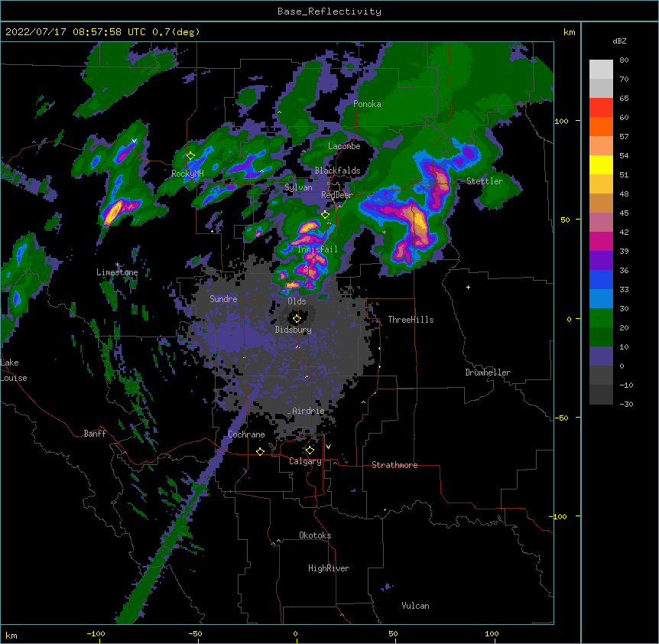Click the yellow diamond marker south of RedDeer
Image resolution: width=659 pixels, height=644 pixels.
325,215
